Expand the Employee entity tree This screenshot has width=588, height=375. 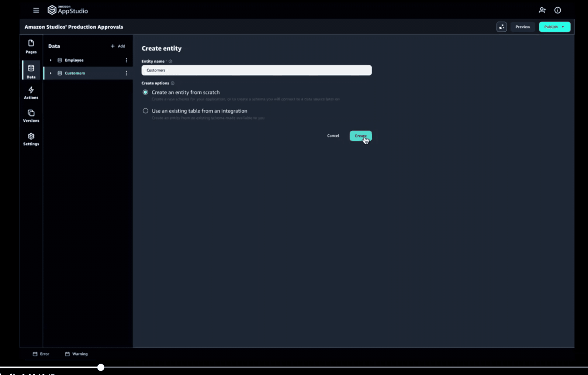click(51, 60)
